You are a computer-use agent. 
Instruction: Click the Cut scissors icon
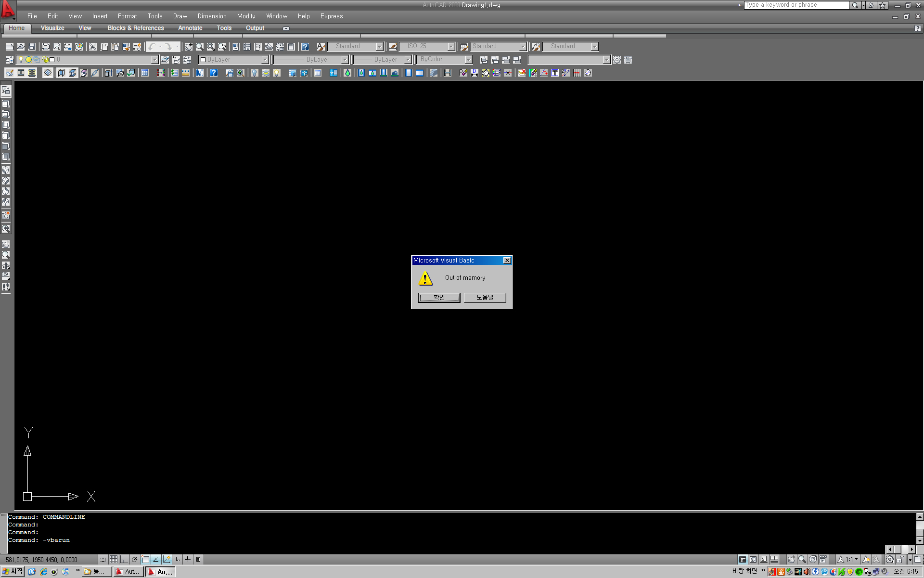pos(93,47)
